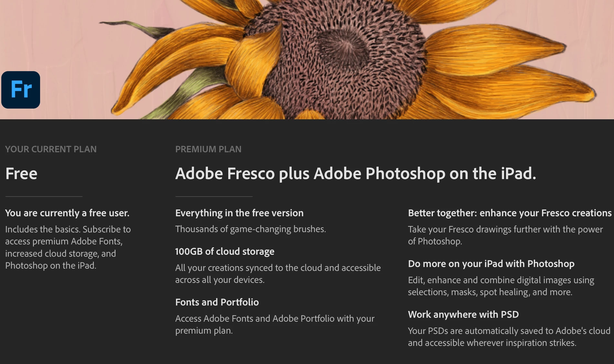The image size is (614, 364).
Task: Click "You are currently a free user."
Action: (67, 213)
